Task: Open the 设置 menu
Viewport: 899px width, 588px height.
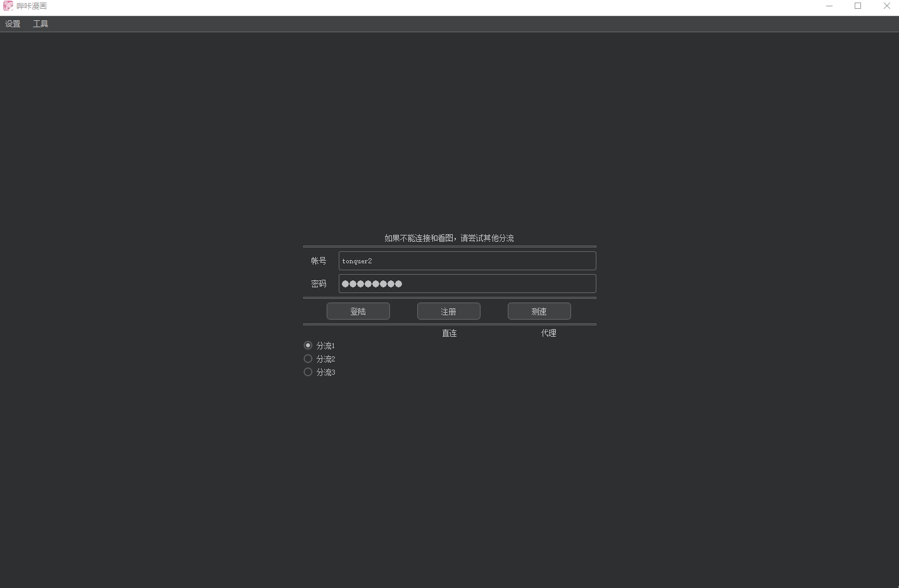Action: (13, 24)
